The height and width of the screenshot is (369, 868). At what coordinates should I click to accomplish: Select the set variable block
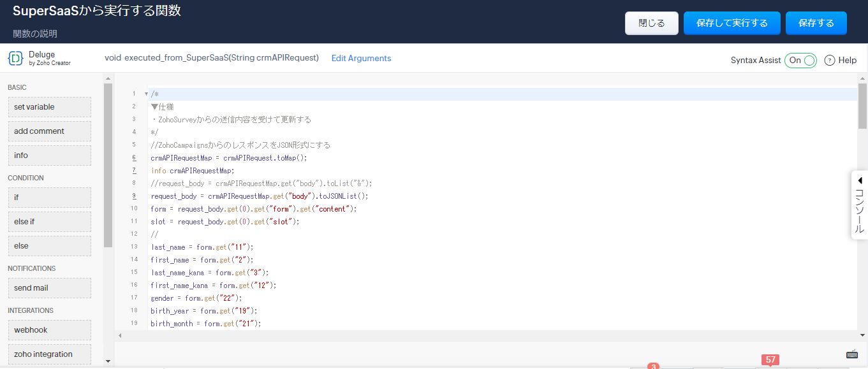[50, 107]
